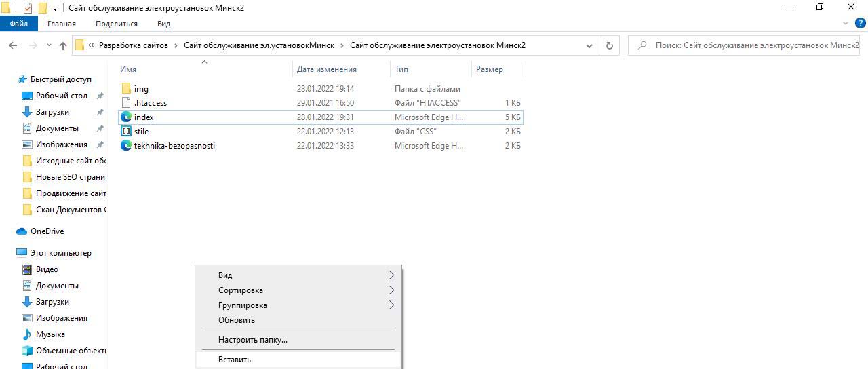868x369 pixels.
Task: Select the .htaccess file
Action: pos(150,103)
